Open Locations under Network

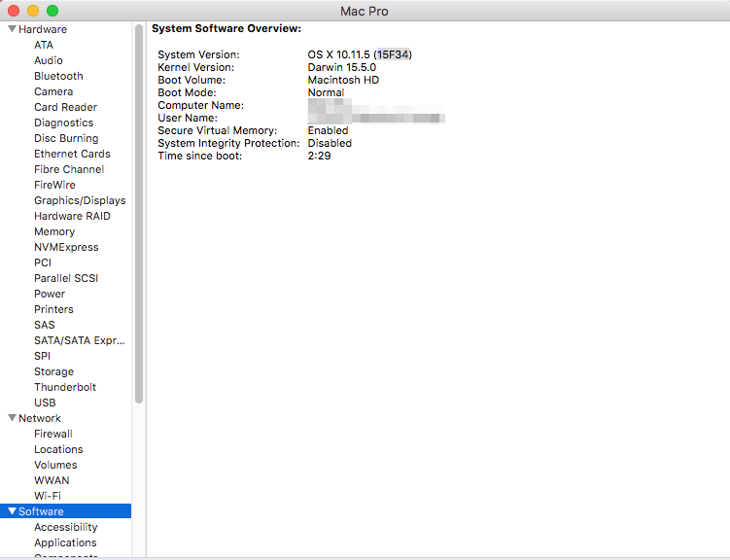[58, 449]
